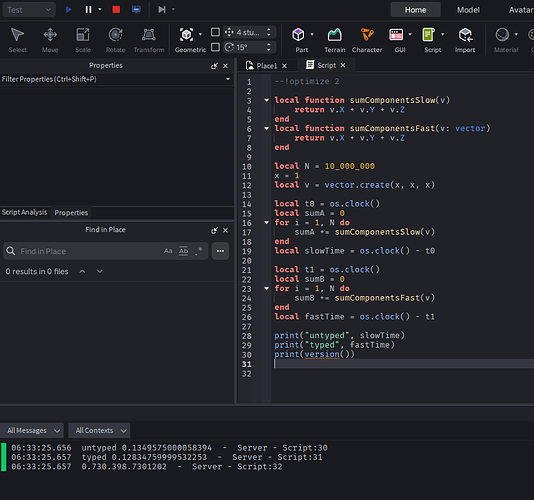Switch to Script Analysis panel tab
Viewport: 534px width, 500px height.
tap(25, 212)
